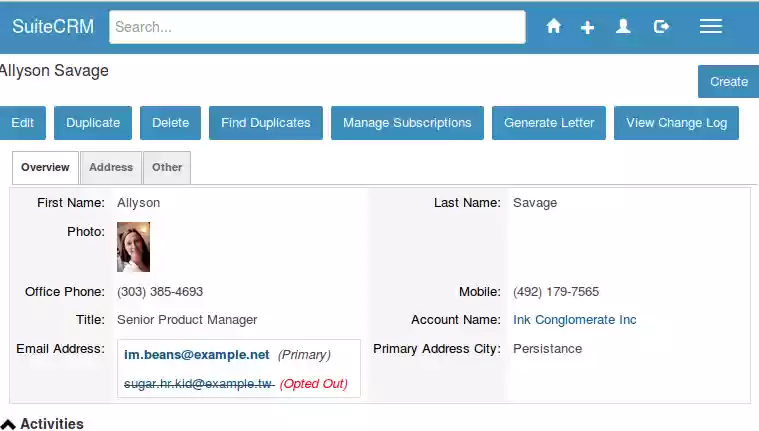Switch to the Address tab
Image resolution: width=759 pixels, height=431 pixels.
coord(111,168)
